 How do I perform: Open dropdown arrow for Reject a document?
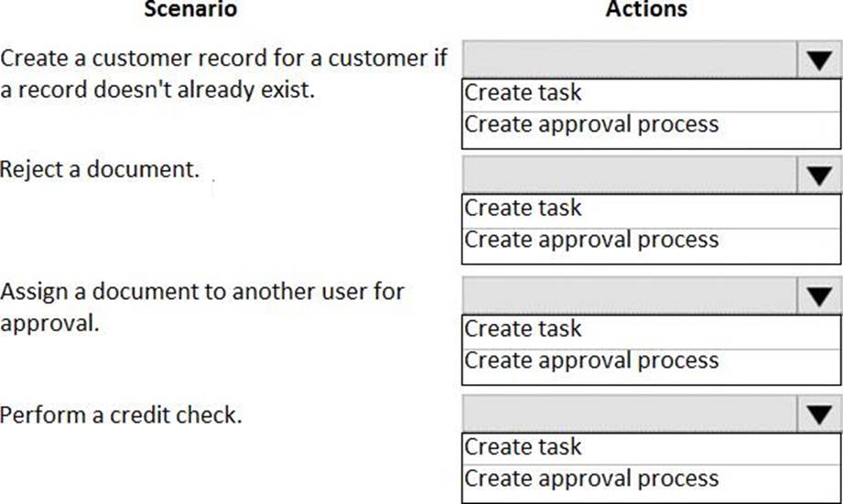[818, 176]
